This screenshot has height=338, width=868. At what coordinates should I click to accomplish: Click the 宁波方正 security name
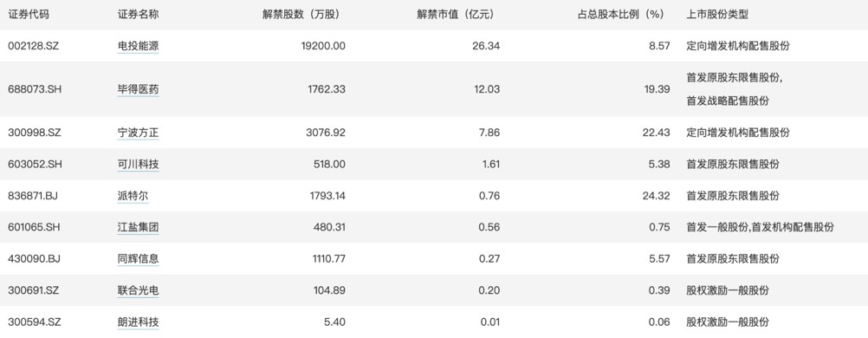tap(139, 133)
